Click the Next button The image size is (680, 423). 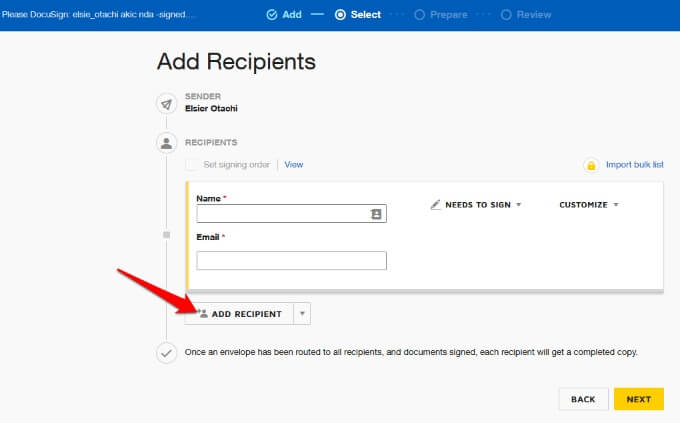(638, 399)
